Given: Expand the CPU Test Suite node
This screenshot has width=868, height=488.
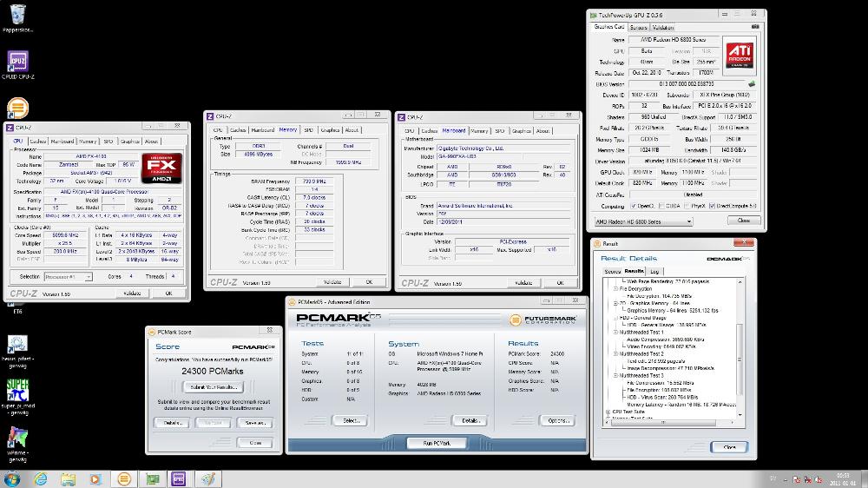Looking at the screenshot, I should coord(608,412).
